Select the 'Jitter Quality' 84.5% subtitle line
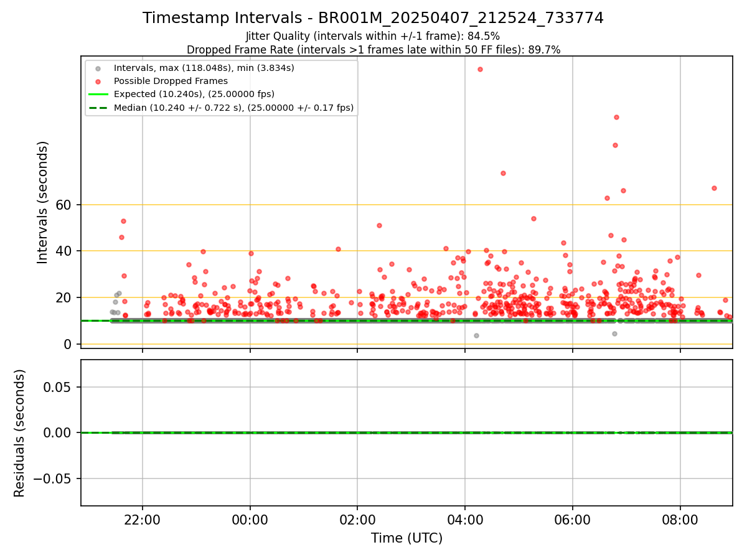This screenshot has width=747, height=560. [x=373, y=36]
